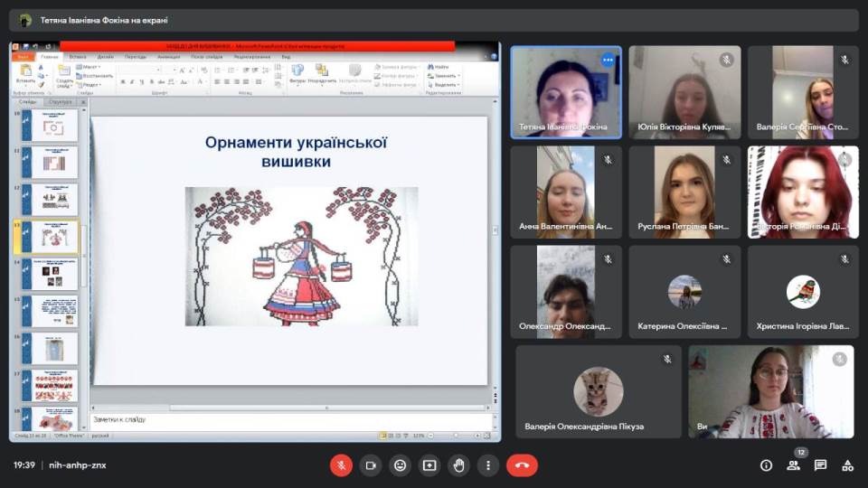The image size is (868, 488).
Task: Raise your hand in the meeting
Action: pos(458,465)
